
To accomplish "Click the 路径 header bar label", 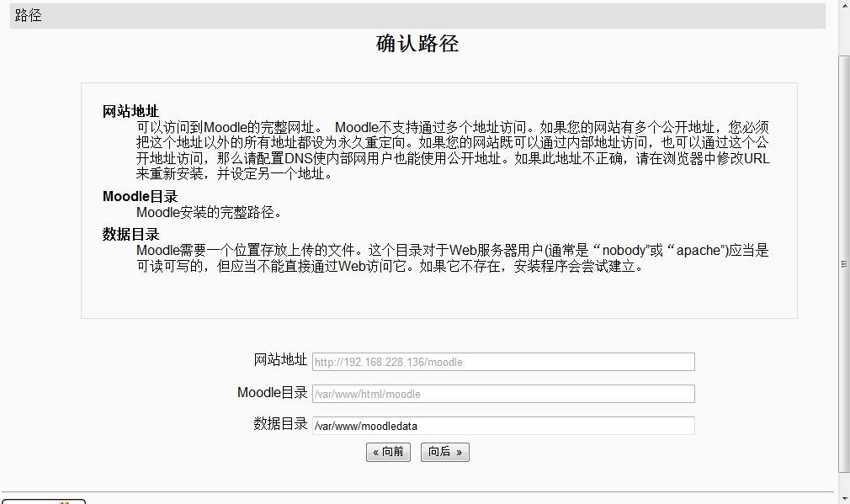I will click(x=28, y=16).
